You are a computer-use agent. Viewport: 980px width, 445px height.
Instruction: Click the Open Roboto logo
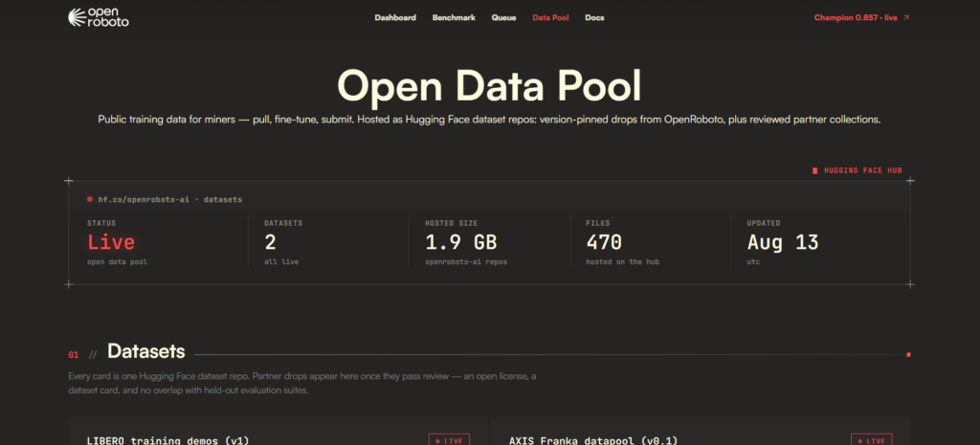[99, 17]
